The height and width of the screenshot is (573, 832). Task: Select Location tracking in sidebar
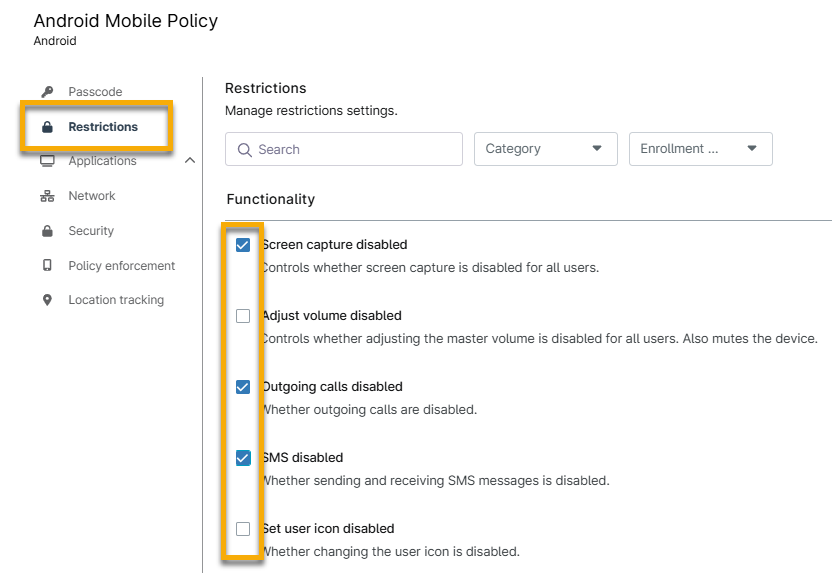click(116, 300)
